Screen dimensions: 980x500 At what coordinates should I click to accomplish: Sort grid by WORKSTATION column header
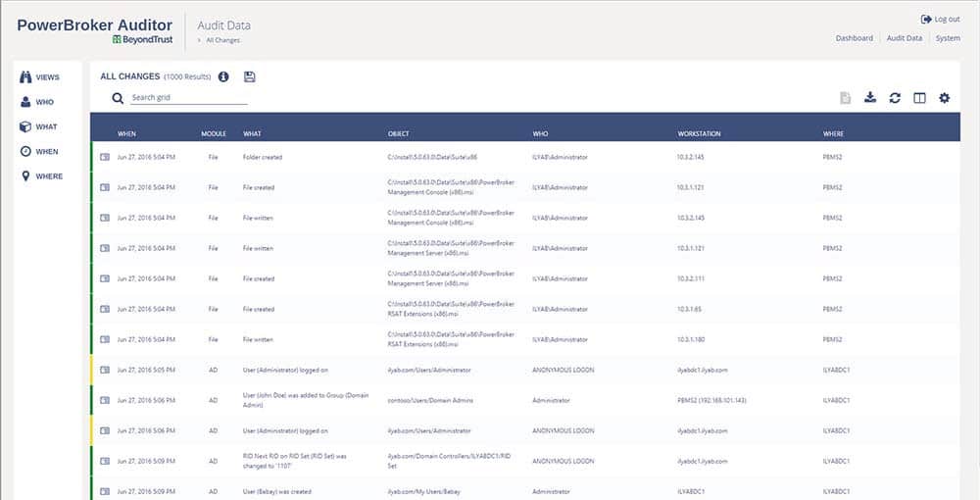(x=699, y=134)
